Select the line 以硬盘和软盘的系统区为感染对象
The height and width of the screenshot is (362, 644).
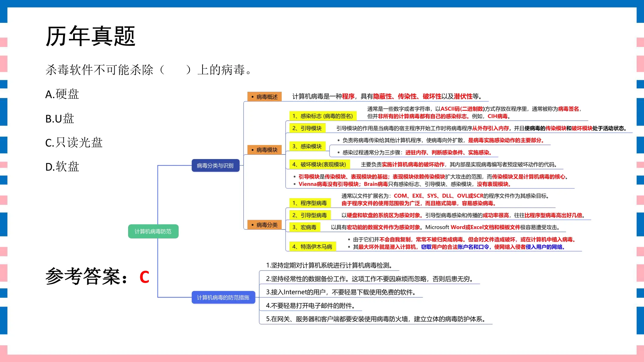(x=464, y=215)
